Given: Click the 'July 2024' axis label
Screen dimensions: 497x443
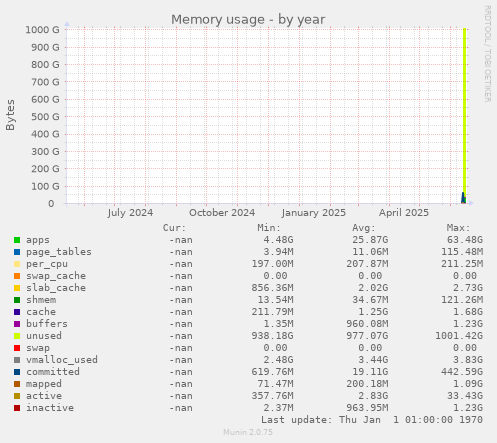Looking at the screenshot, I should coord(130,213).
